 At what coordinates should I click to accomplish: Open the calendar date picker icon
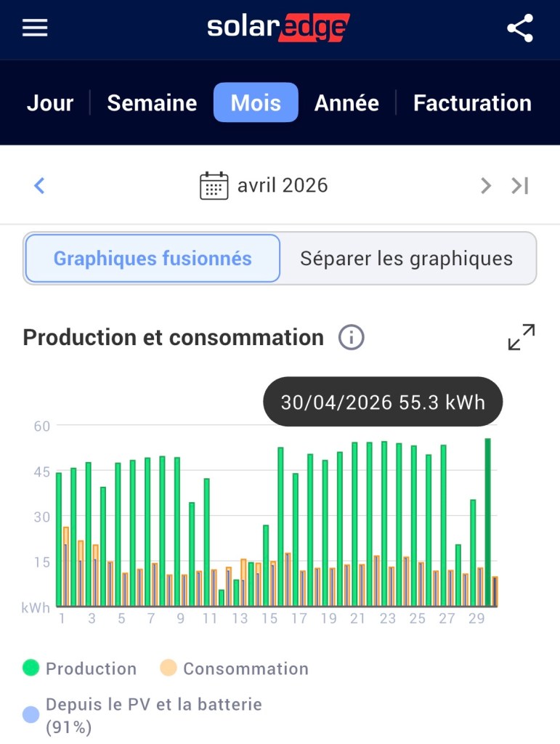click(214, 186)
